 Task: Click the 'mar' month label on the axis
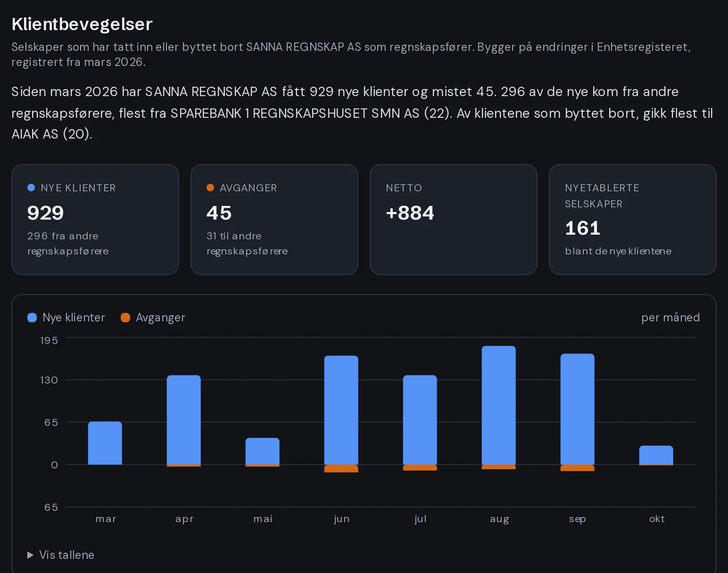tap(106, 519)
